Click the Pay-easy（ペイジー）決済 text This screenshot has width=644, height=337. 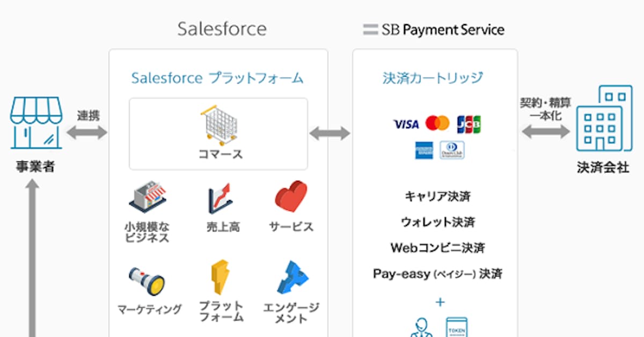click(x=437, y=274)
